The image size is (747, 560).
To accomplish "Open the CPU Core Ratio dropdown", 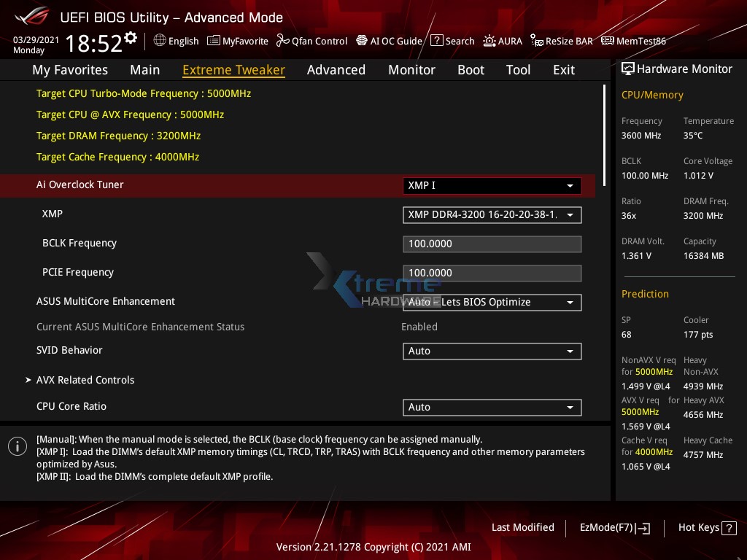I will [x=492, y=407].
